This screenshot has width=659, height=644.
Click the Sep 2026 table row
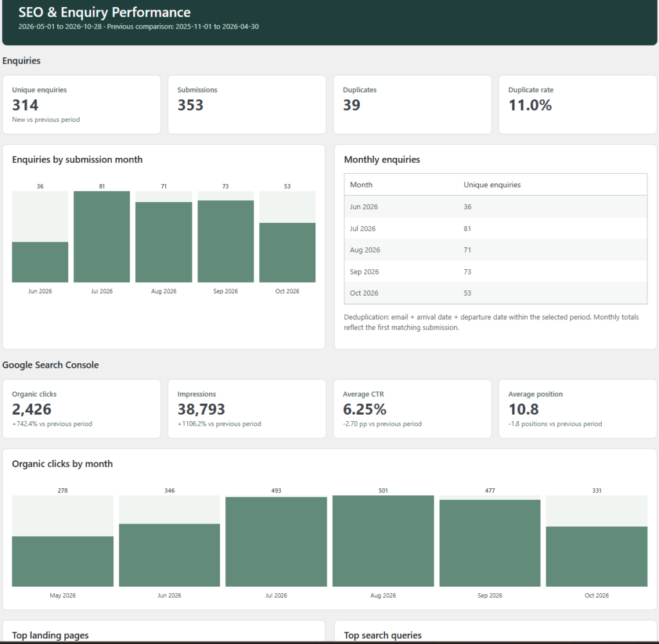[496, 272]
